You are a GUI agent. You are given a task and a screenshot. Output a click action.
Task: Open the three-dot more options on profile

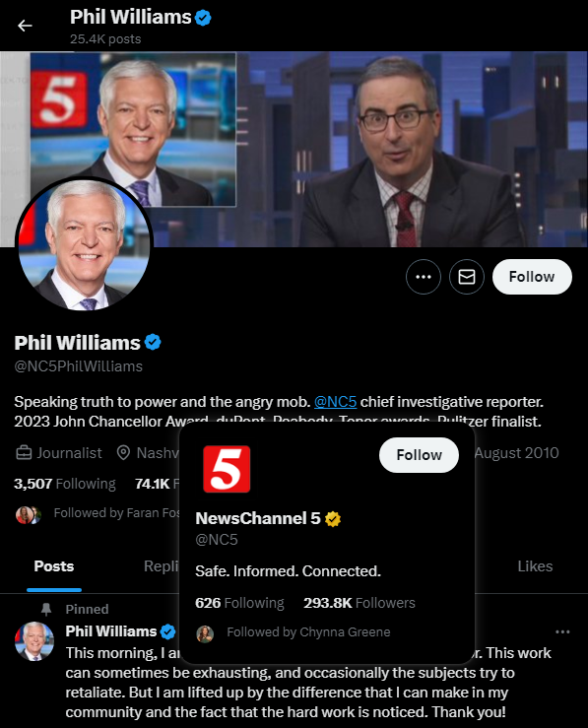pos(424,277)
